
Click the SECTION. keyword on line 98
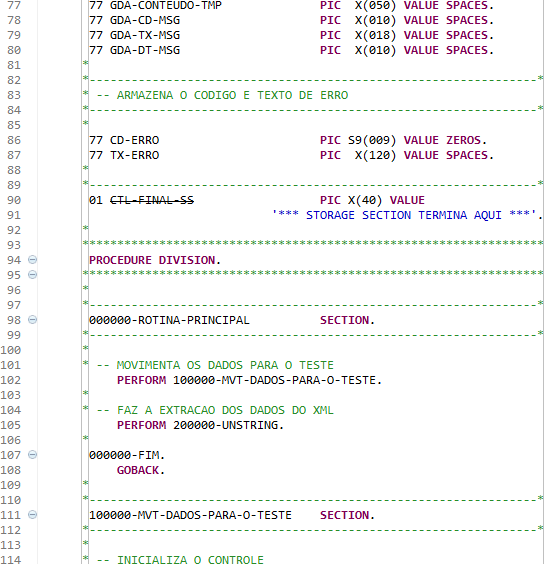tap(348, 320)
